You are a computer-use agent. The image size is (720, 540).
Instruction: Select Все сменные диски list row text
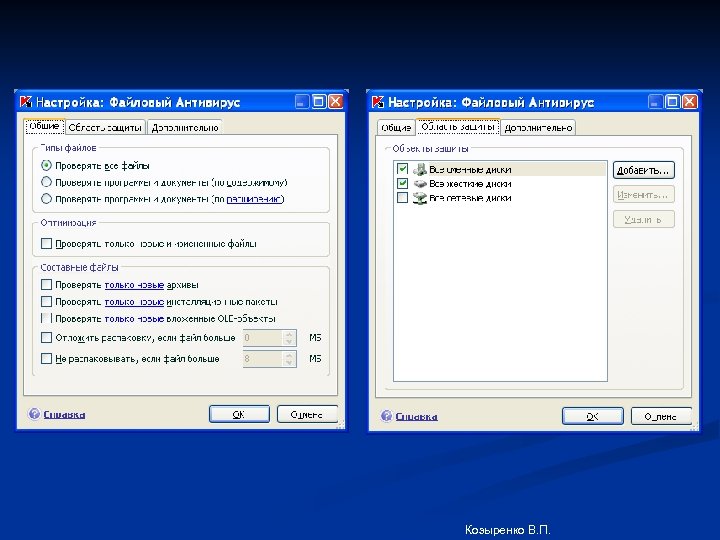click(470, 169)
